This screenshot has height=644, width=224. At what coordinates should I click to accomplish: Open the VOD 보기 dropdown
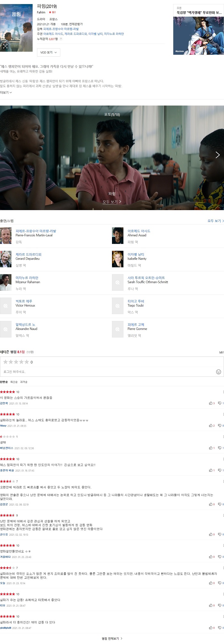pyautogui.click(x=49, y=52)
